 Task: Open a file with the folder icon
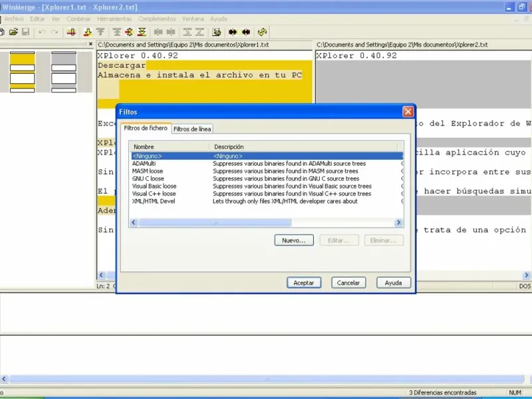pos(13,32)
